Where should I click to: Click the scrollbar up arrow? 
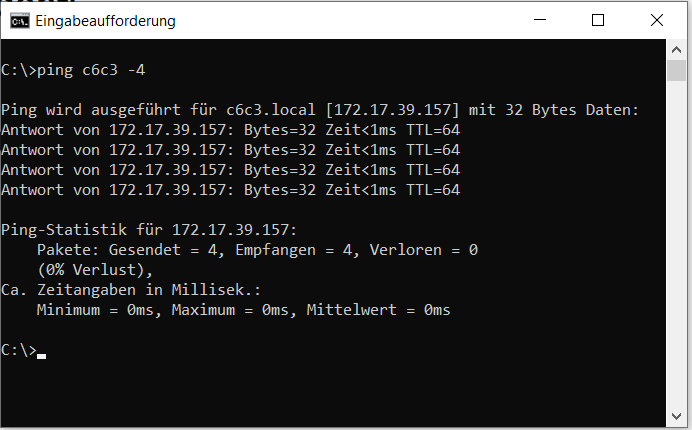click(675, 49)
